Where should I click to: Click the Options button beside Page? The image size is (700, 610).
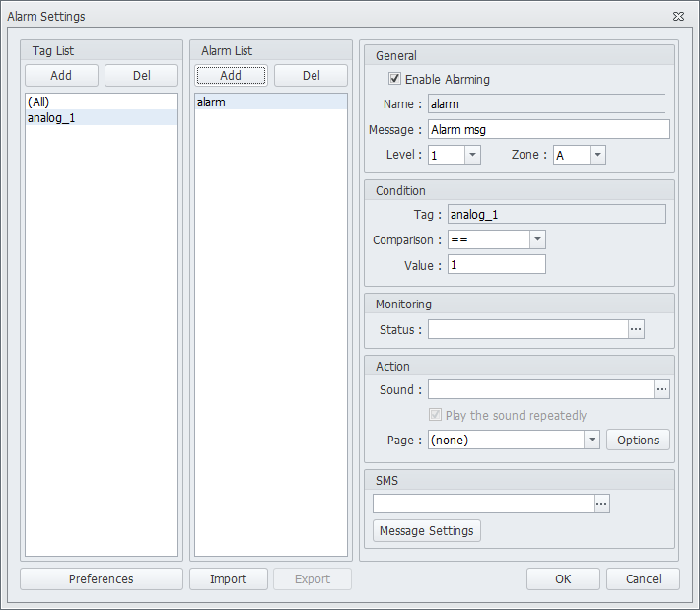(638, 440)
